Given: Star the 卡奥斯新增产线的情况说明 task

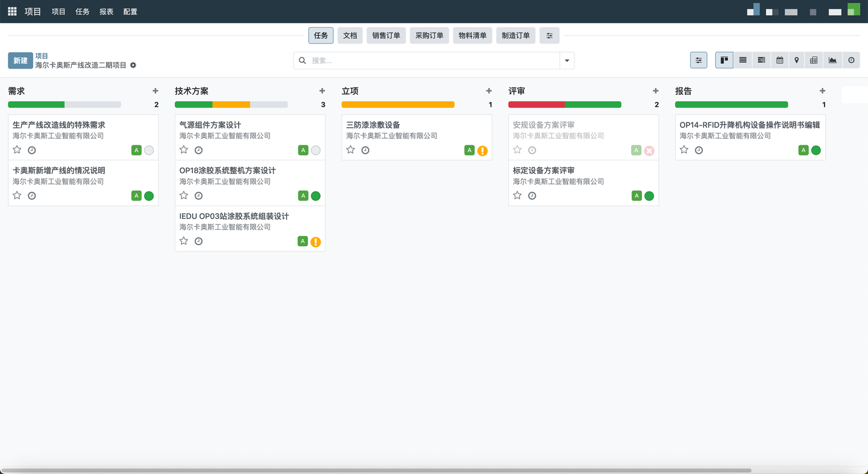Looking at the screenshot, I should pos(17,195).
